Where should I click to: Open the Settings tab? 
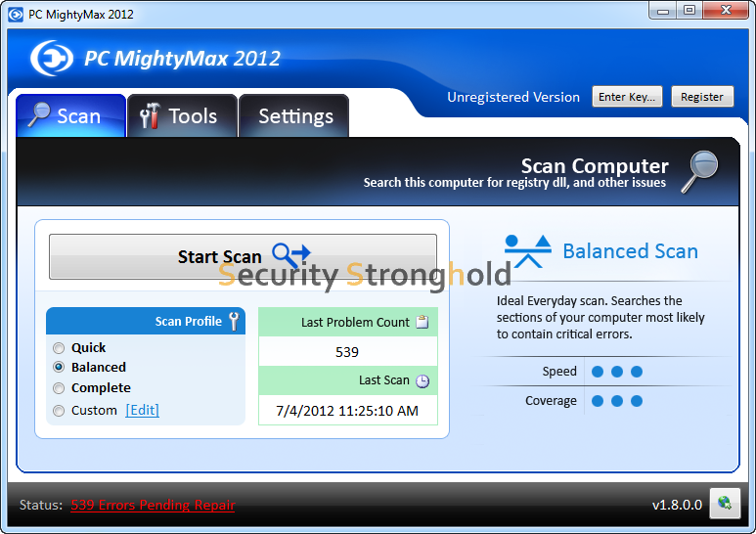(293, 115)
